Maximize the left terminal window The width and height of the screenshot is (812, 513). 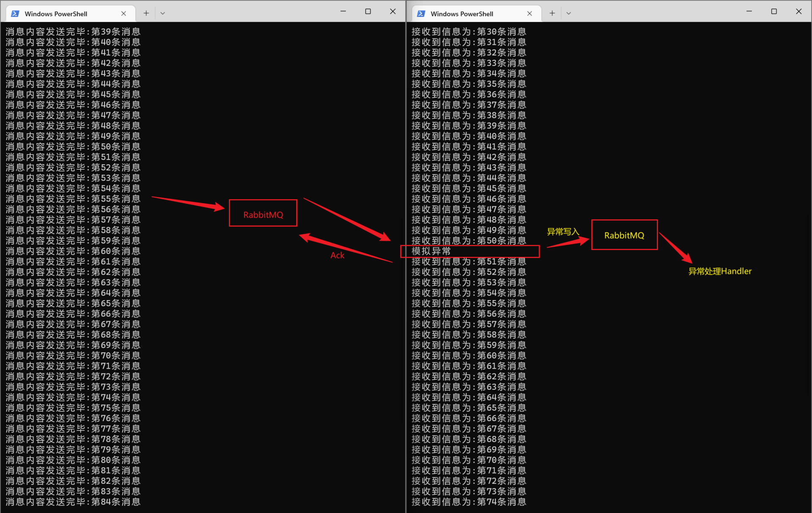click(368, 11)
